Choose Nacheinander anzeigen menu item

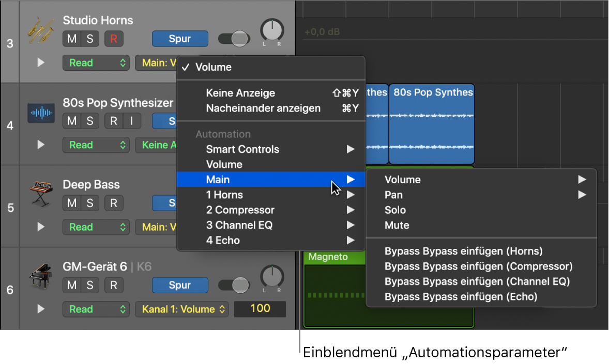(271, 108)
